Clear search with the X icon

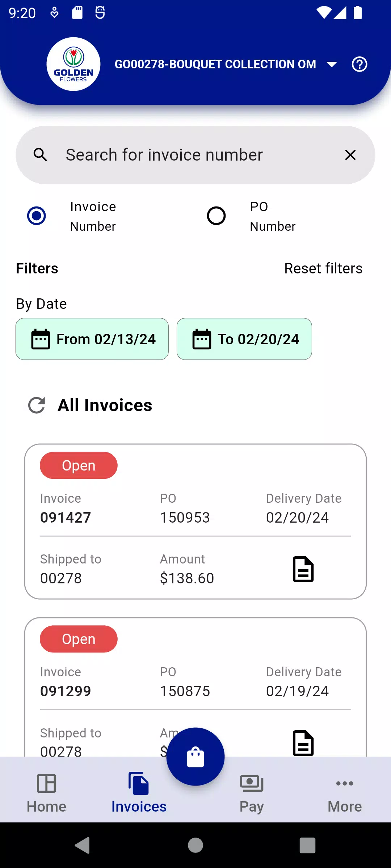pos(350,155)
